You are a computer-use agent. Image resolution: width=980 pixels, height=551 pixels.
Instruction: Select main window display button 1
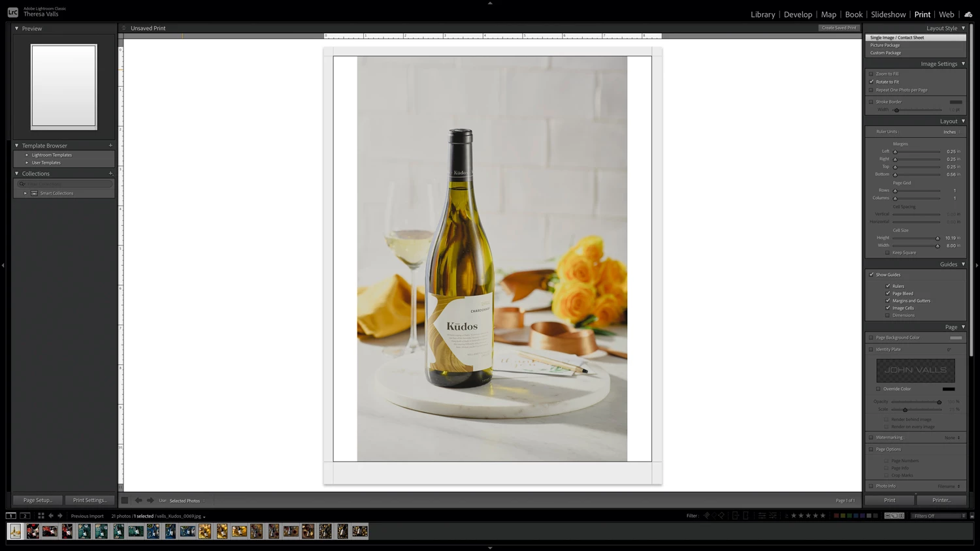coord(11,516)
